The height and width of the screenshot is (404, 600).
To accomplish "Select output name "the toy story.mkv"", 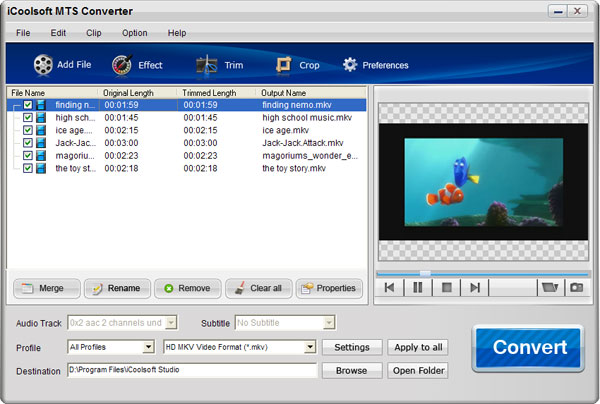I will [294, 168].
